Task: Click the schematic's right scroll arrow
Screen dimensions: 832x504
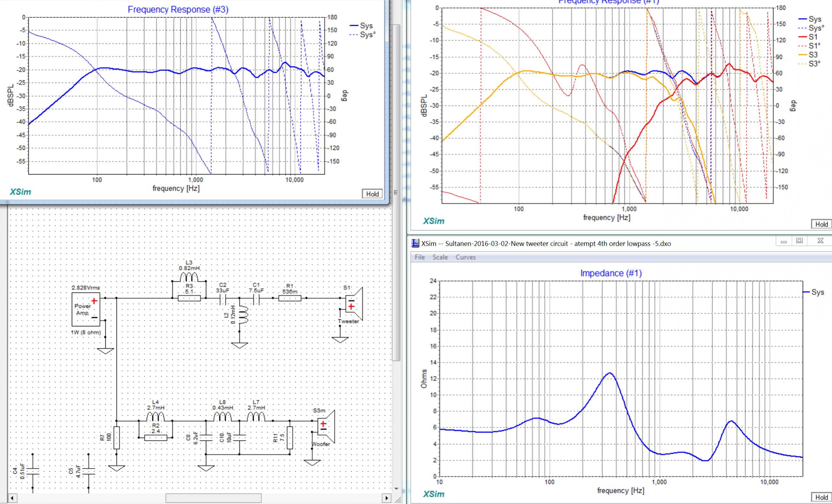Action: tap(387, 498)
